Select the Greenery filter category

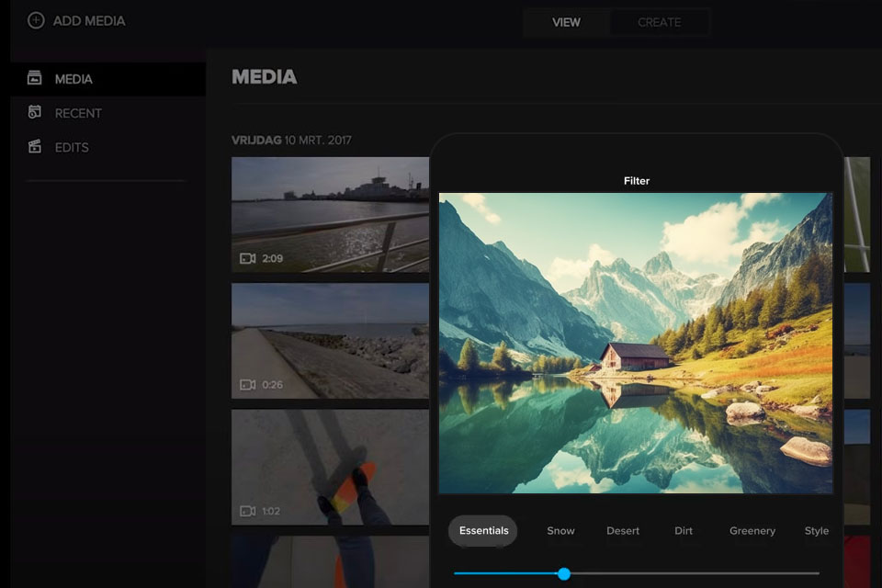752,531
